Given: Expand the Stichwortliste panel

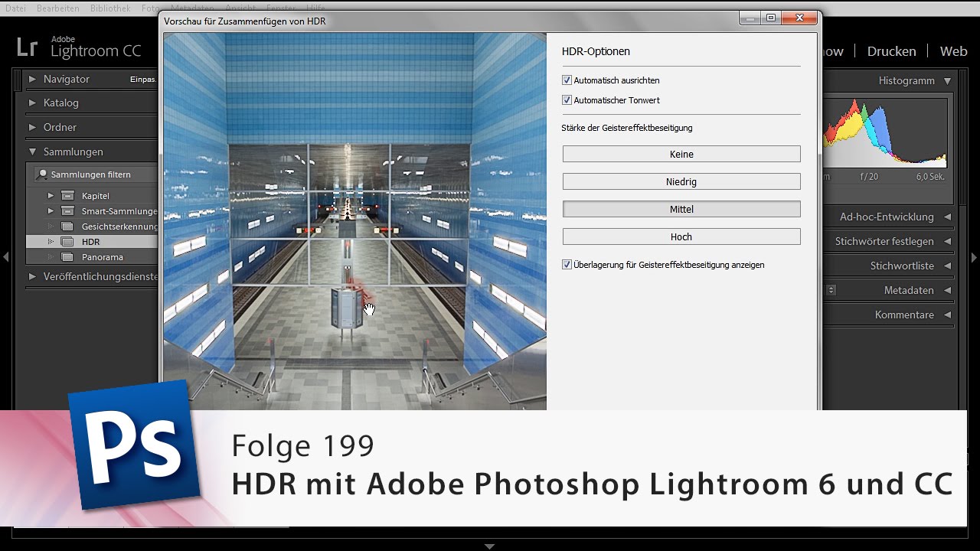Looking at the screenshot, I should pyautogui.click(x=947, y=266).
